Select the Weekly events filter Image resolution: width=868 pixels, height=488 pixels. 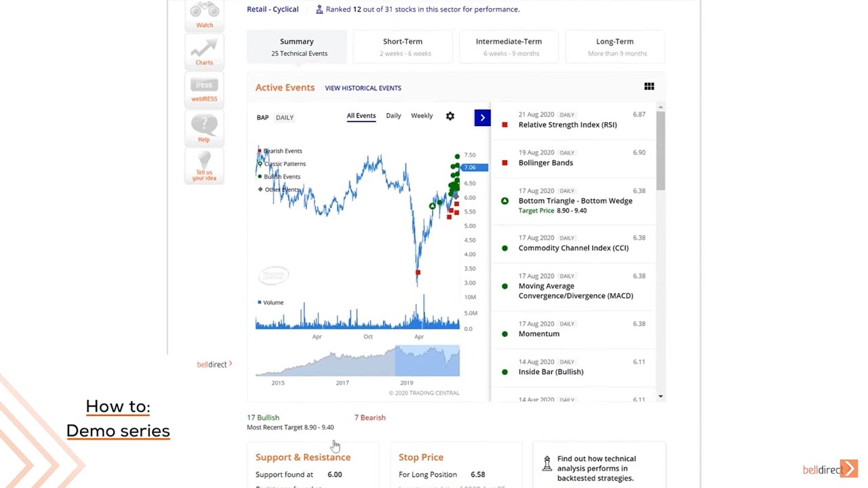(x=422, y=116)
